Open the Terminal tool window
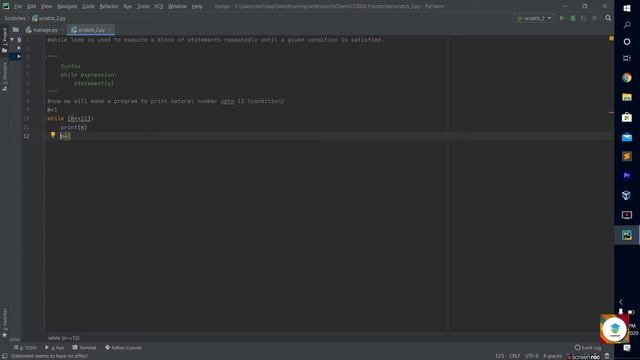 pos(84,348)
